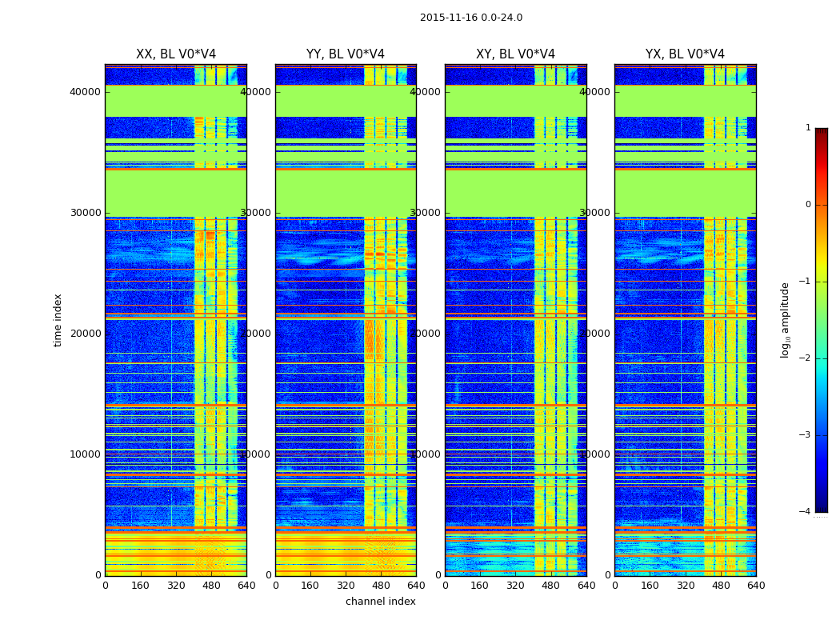Click the XX, BL V0*V4 subplot title
The height and width of the screenshot is (640, 840).
(x=176, y=54)
